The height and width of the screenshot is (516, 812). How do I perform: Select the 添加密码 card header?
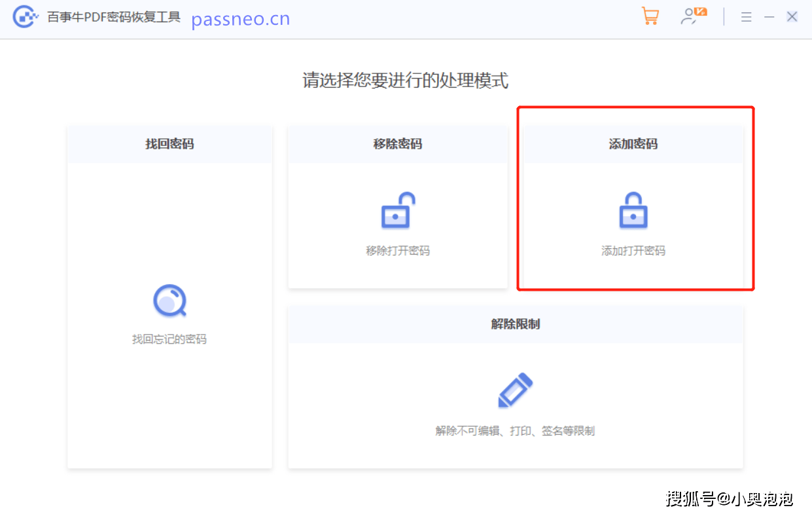coord(633,144)
